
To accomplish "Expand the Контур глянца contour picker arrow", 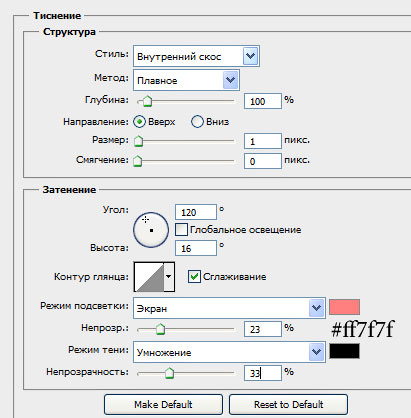I will click(169, 277).
